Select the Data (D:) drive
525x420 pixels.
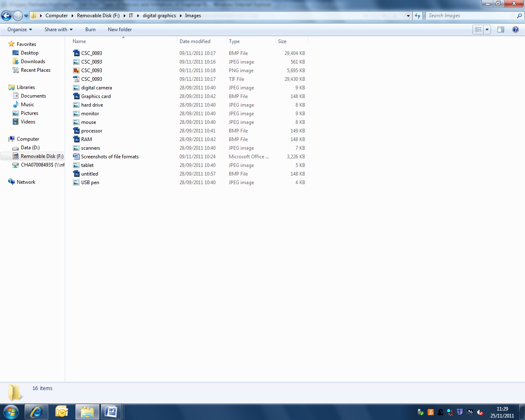(30, 148)
